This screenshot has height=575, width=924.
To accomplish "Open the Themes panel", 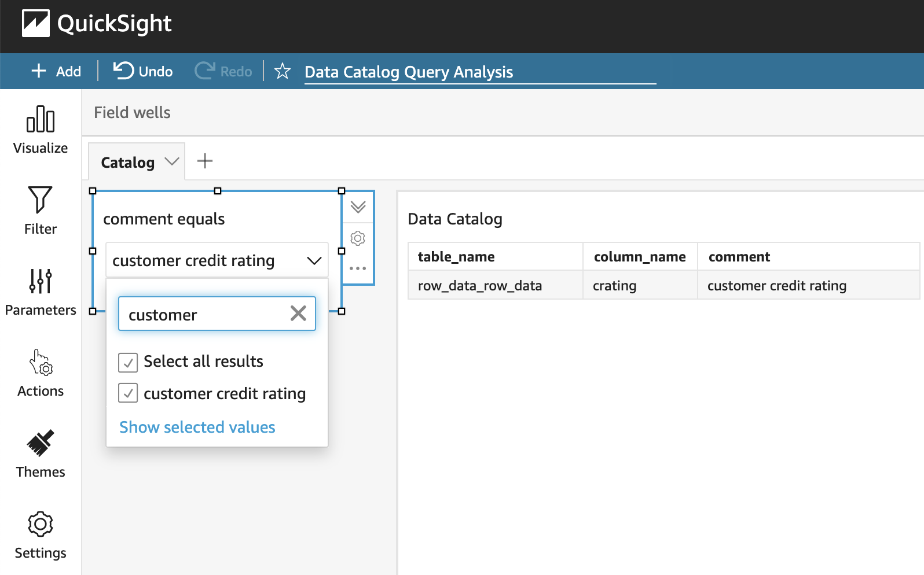I will [41, 454].
